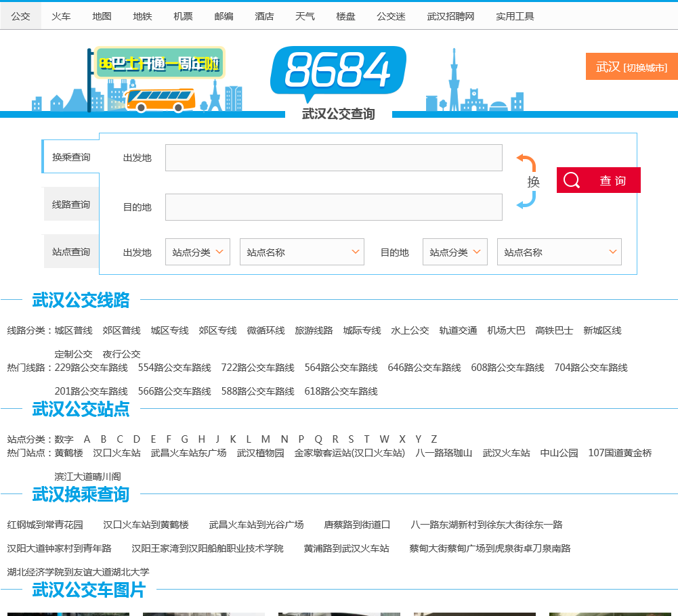Focus the 目的地 text input field
Screen dimensions: 678x616
334,207
